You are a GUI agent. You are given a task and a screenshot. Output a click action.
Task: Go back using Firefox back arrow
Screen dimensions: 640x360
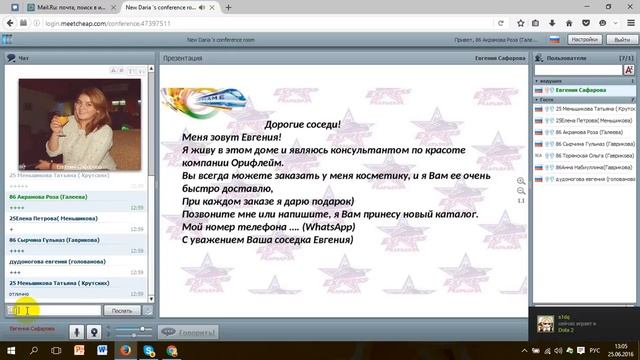pos(10,23)
